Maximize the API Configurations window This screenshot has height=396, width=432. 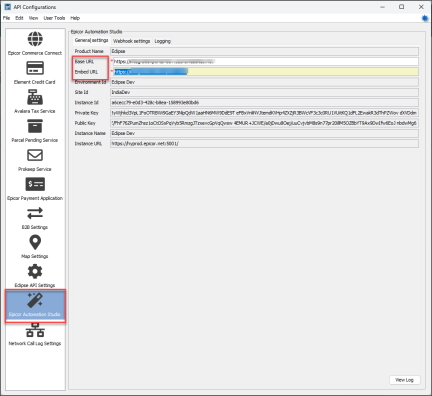(402, 7)
